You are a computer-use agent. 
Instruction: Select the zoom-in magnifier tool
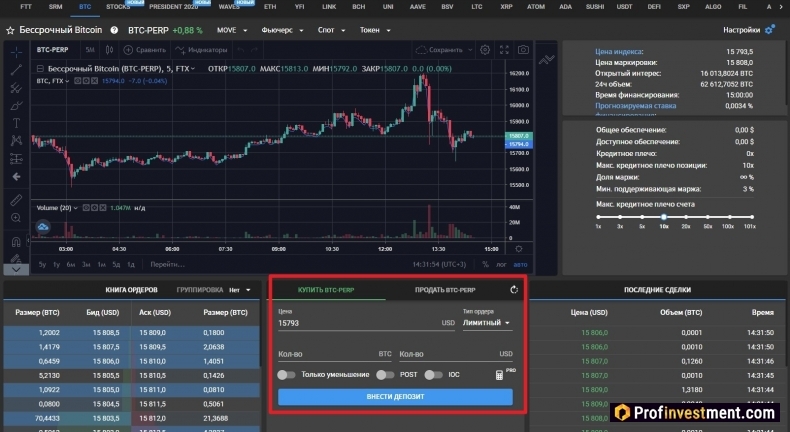click(16, 218)
